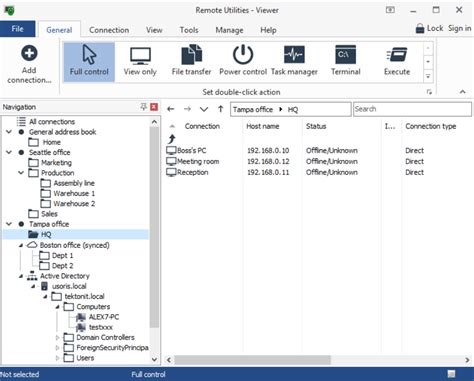Viewport: 474px width, 381px height.
Task: Collapse the Computers folder node
Action: (x=57, y=307)
